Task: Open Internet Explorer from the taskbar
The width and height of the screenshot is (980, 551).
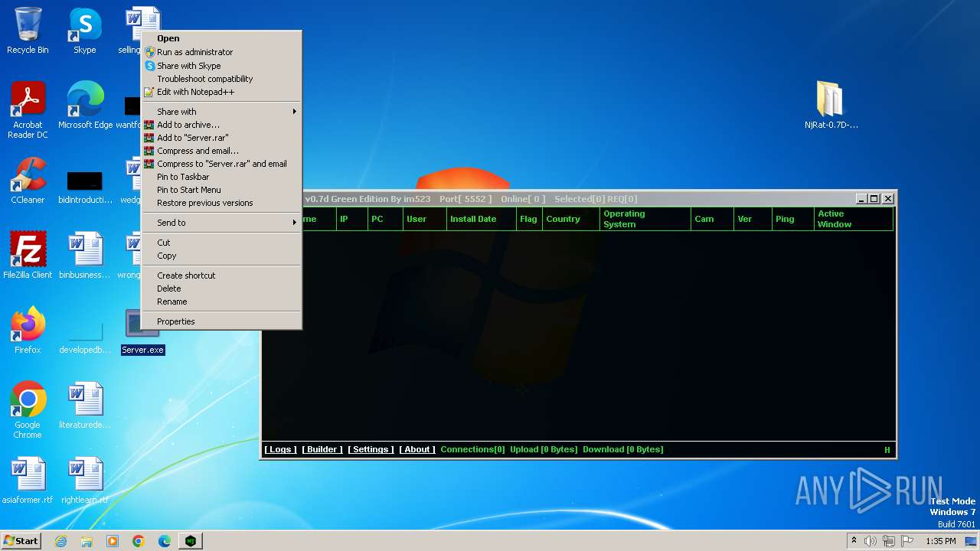Action: 60,541
